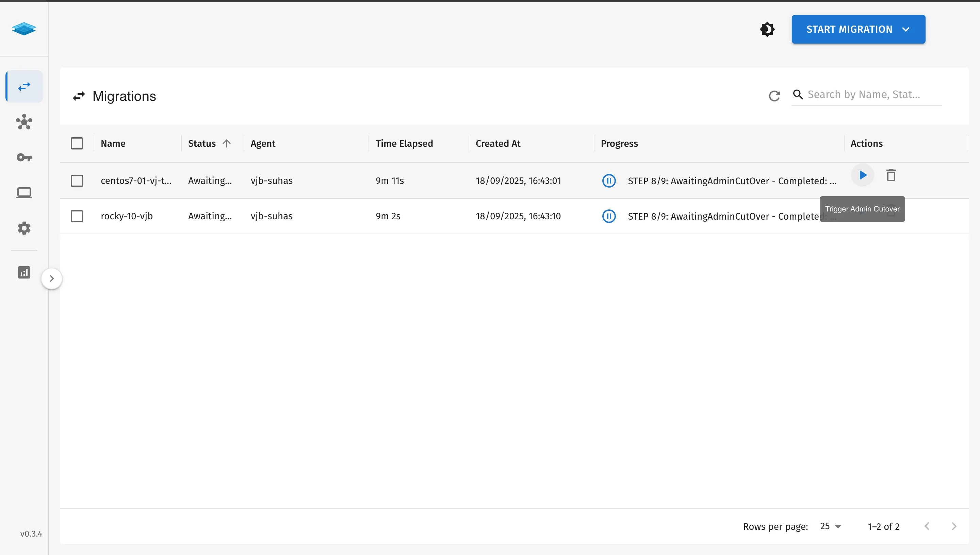Check the centos7-01-vj row checkbox
Viewport: 980px width, 555px height.
(77, 181)
